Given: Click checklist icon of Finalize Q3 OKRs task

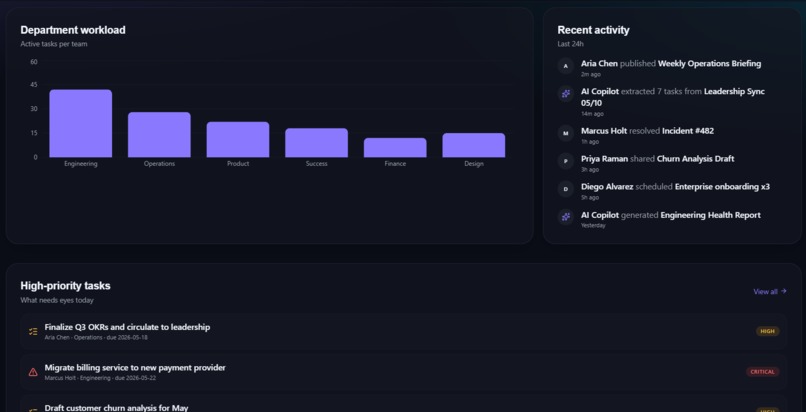Looking at the screenshot, I should [x=33, y=331].
